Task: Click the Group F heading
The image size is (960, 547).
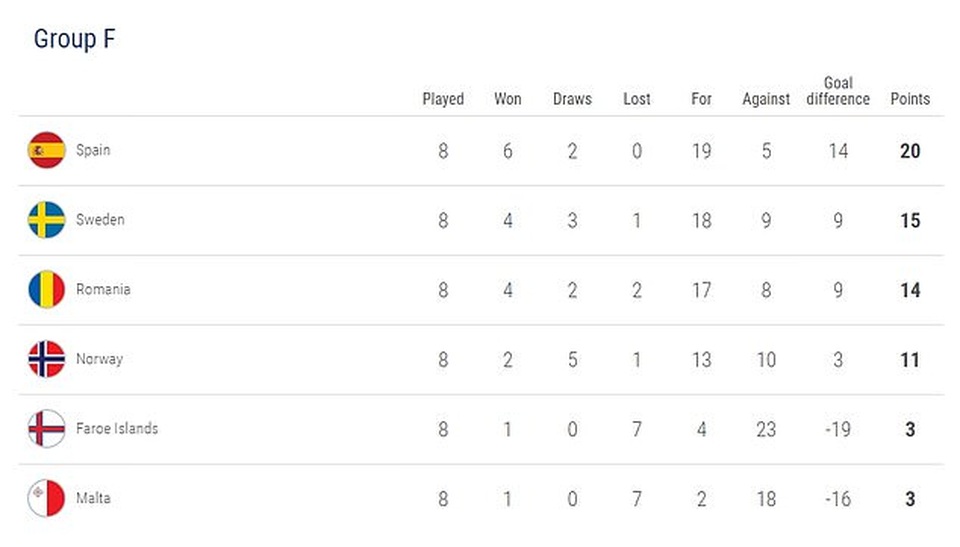Action: tap(75, 39)
